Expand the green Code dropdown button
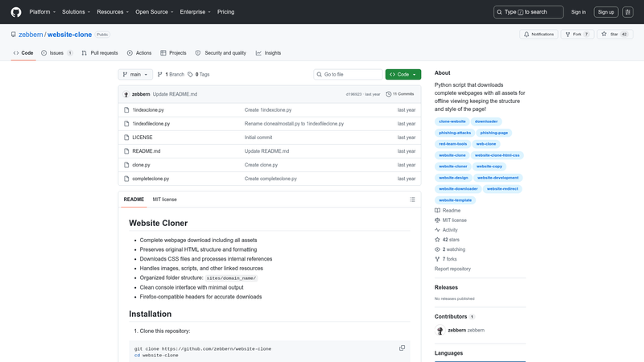Screen dimensions: 644x362 point(403,74)
